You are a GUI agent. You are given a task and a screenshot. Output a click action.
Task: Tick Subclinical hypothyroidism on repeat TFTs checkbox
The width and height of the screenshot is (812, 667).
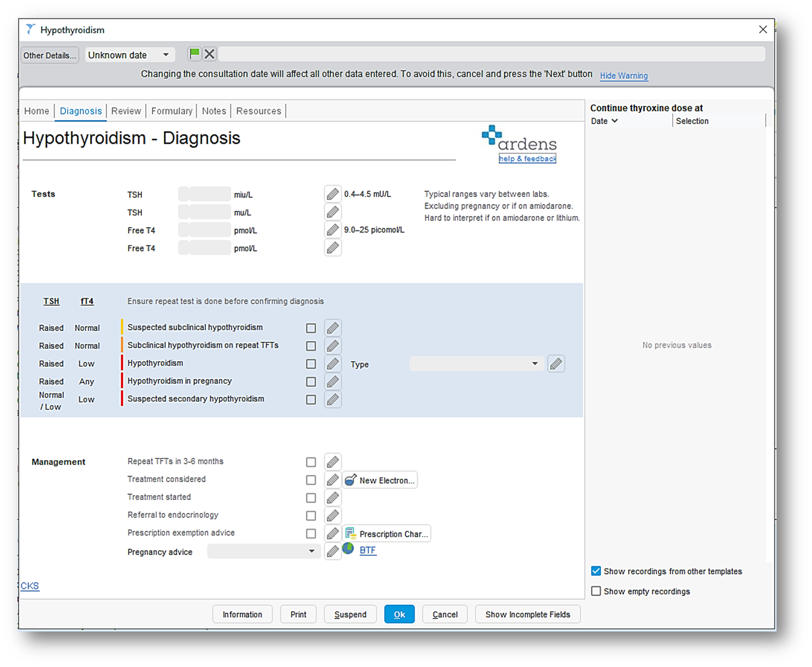pos(311,346)
